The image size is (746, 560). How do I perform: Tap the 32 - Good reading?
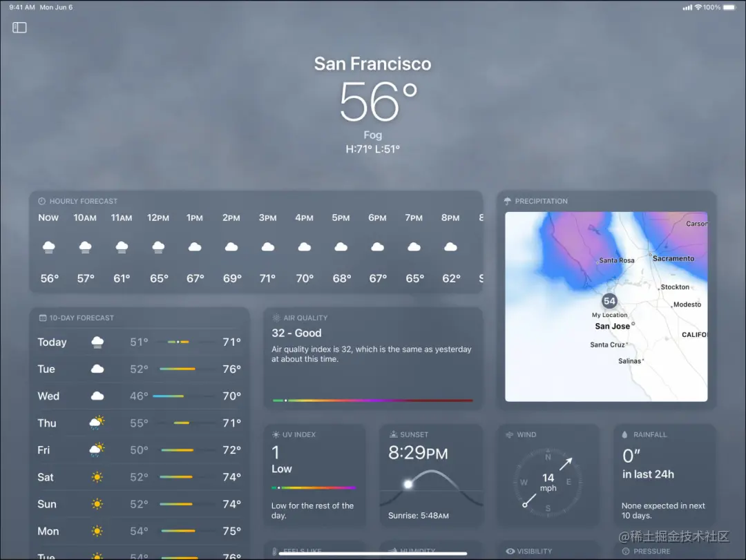pos(296,333)
